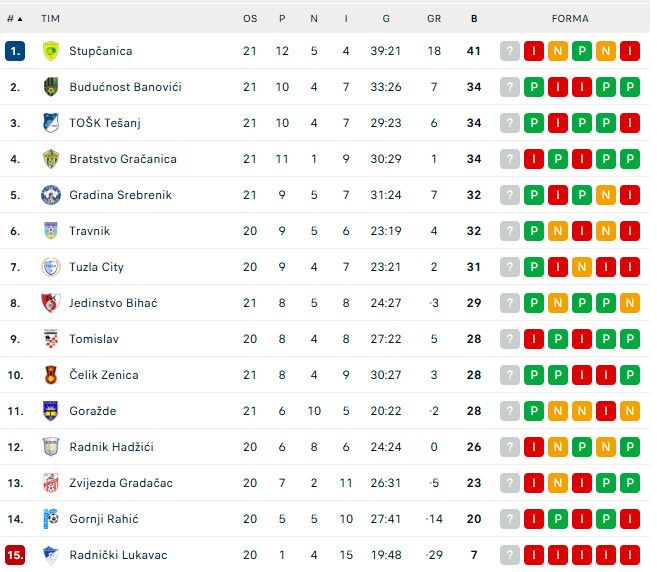Sort standings by the GR column header
The height and width of the screenshot is (572, 657).
point(434,19)
